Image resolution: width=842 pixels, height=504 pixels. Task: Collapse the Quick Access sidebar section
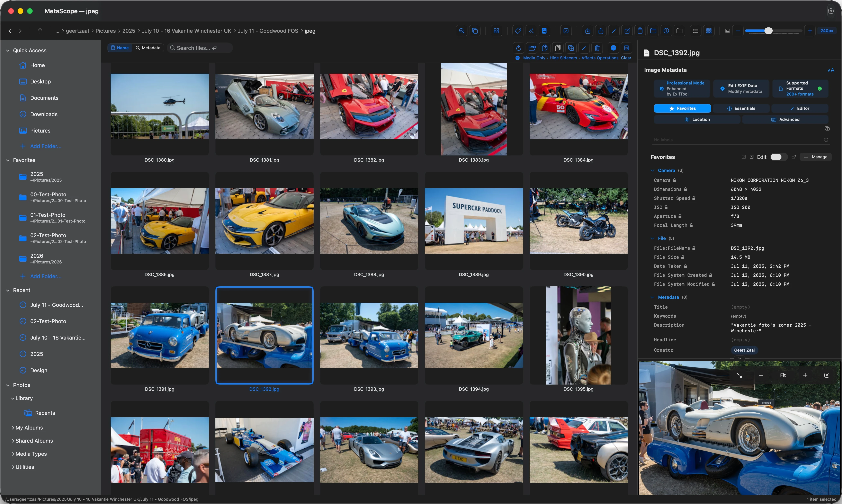pyautogui.click(x=8, y=51)
